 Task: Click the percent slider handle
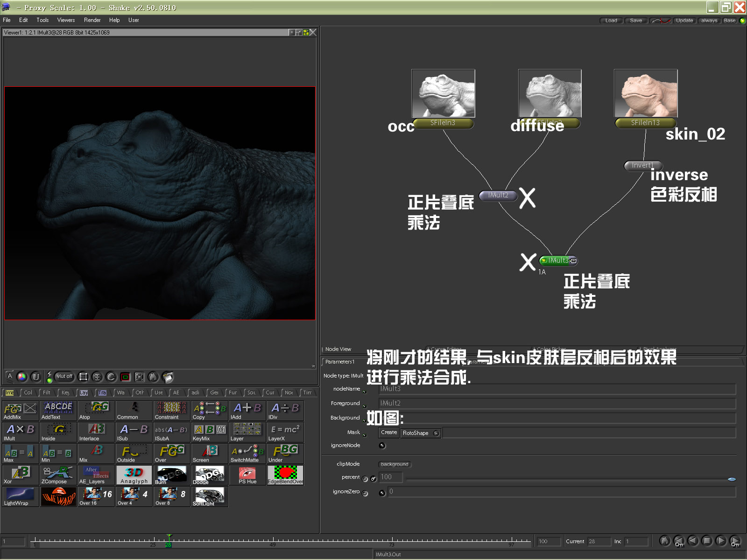coord(732,479)
